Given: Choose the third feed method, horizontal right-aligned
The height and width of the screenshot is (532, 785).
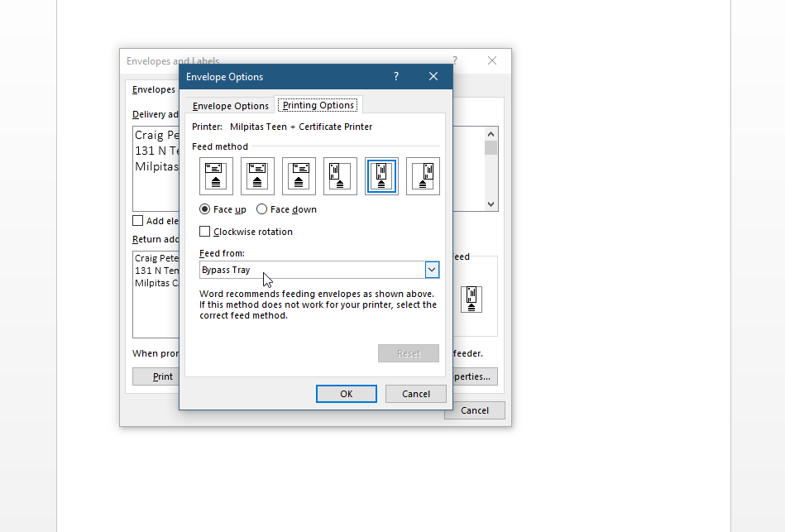Looking at the screenshot, I should [x=299, y=176].
